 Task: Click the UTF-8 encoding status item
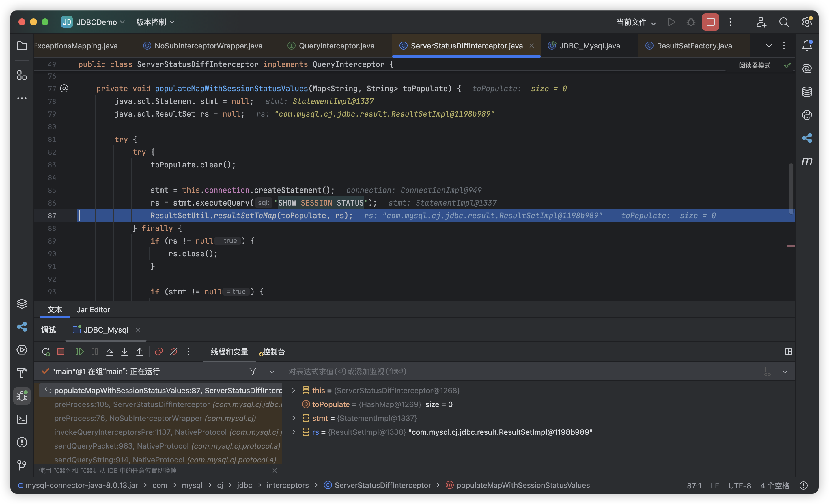click(740, 486)
